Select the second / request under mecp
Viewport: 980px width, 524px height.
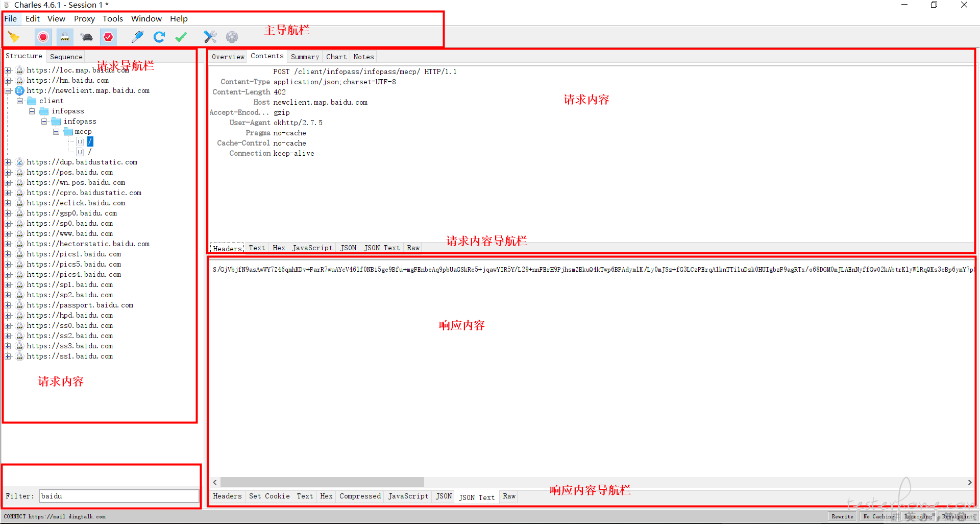click(x=90, y=152)
